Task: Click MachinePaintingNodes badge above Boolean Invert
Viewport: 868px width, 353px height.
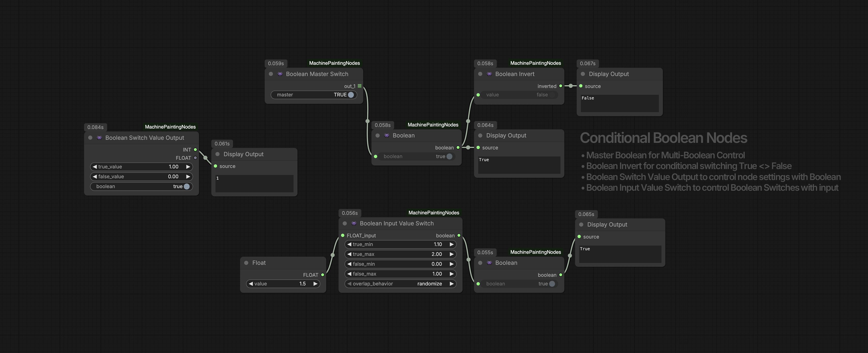Action: [x=536, y=63]
